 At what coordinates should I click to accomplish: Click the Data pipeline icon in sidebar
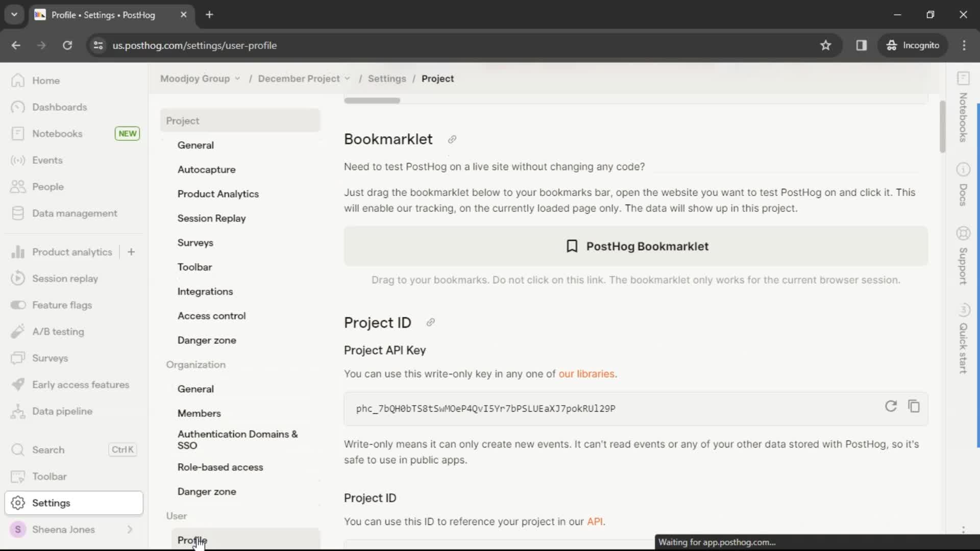[18, 411]
